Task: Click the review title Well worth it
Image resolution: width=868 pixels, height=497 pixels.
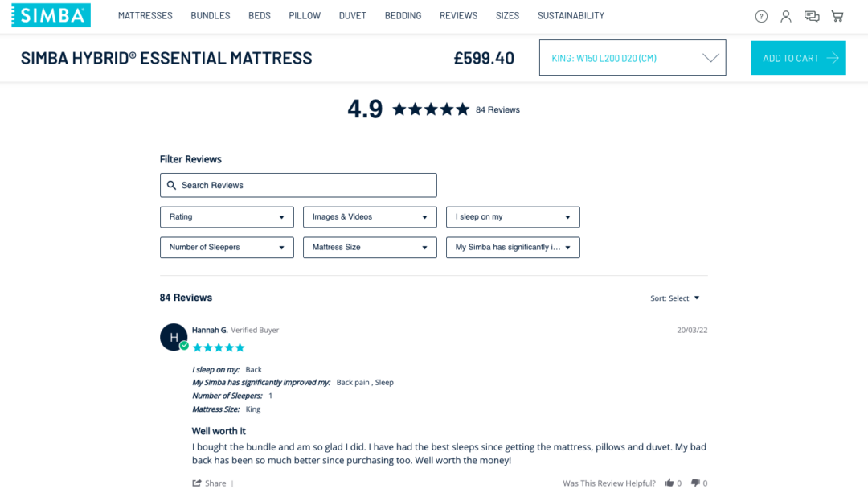Action: click(219, 431)
